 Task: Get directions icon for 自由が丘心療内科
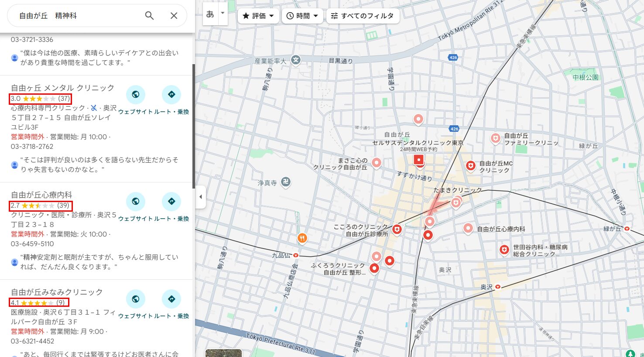pos(171,202)
